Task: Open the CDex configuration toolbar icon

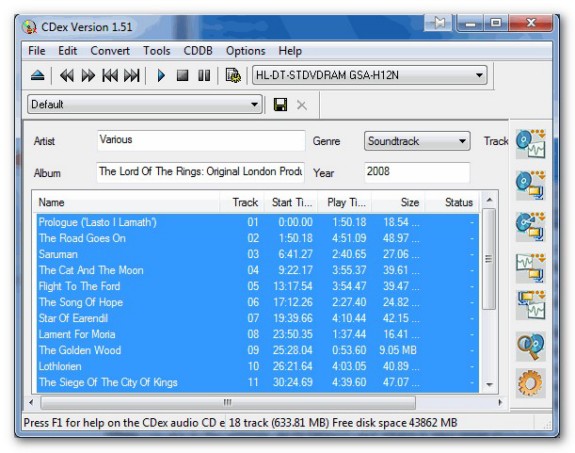Action: pos(233,76)
